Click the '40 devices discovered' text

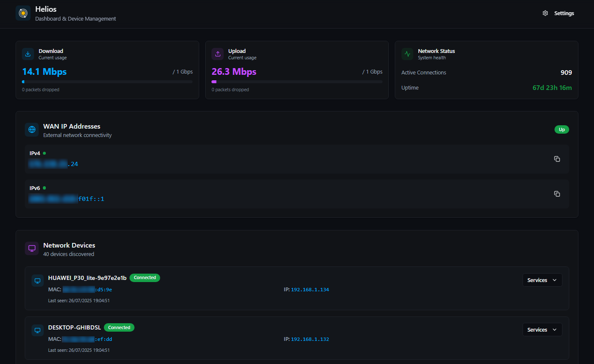[69, 254]
